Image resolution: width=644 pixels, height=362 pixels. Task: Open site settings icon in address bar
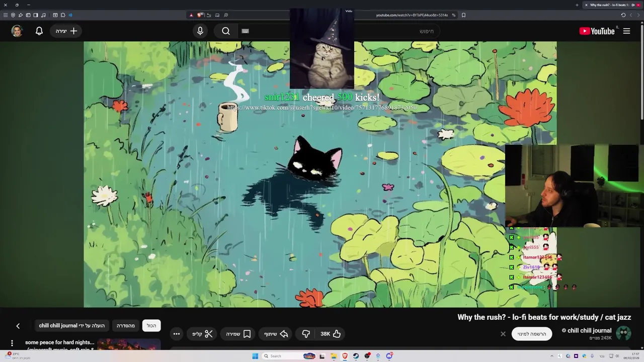pos(454,15)
